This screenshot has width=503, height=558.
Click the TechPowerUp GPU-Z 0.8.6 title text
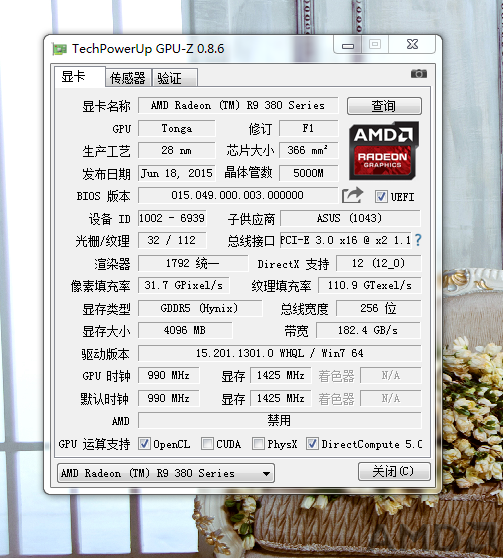148,49
